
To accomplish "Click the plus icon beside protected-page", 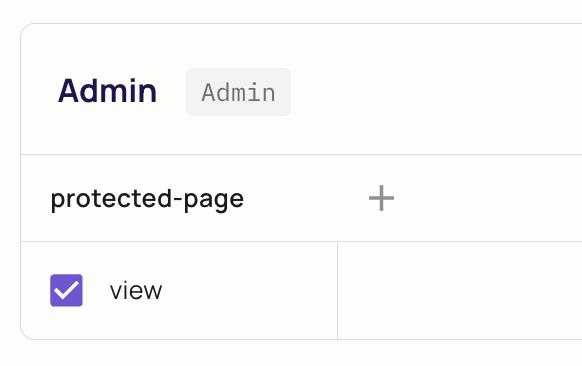I will (381, 198).
